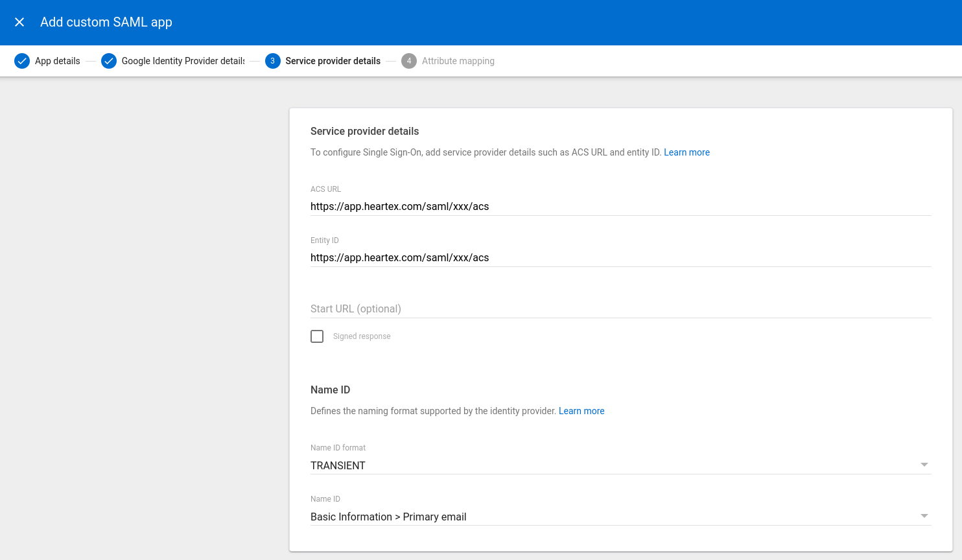
Task: Click into the Entity ID field
Action: tap(620, 257)
